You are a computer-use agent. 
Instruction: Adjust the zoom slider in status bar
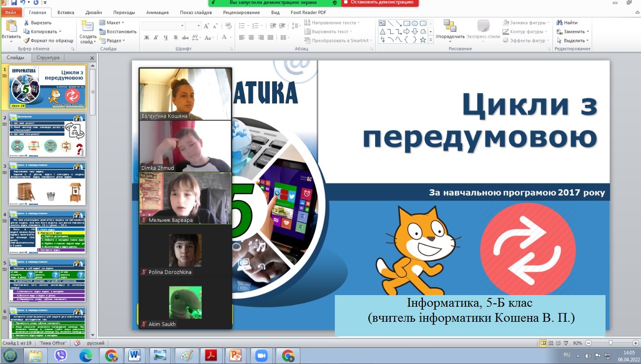610,343
